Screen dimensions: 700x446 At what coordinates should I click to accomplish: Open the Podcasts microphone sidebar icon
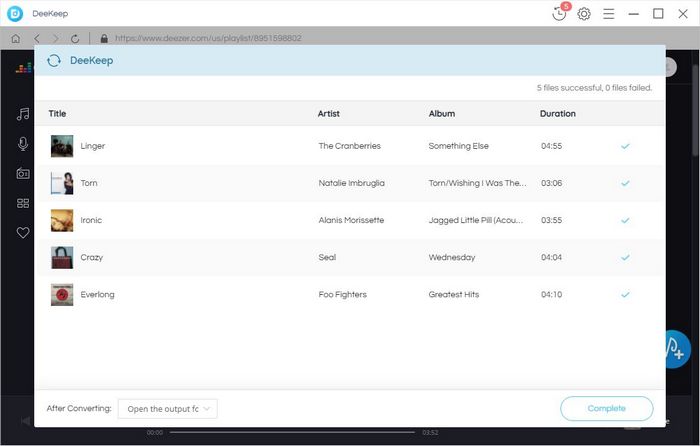coord(23,144)
